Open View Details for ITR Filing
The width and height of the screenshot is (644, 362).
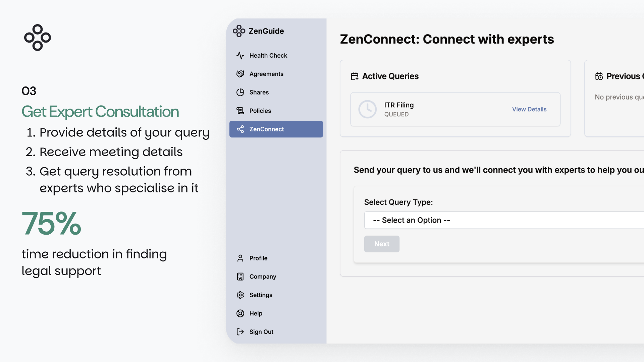pos(529,109)
